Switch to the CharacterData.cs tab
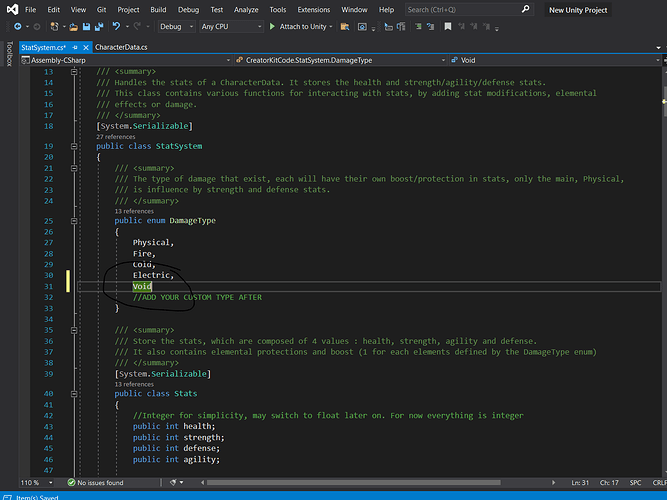The height and width of the screenshot is (500, 667). (121, 47)
